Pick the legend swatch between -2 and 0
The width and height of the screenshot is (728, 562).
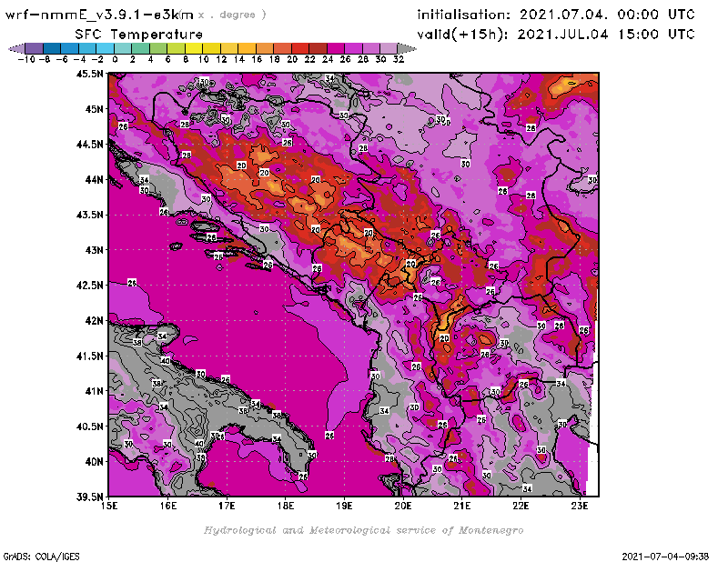(105, 48)
